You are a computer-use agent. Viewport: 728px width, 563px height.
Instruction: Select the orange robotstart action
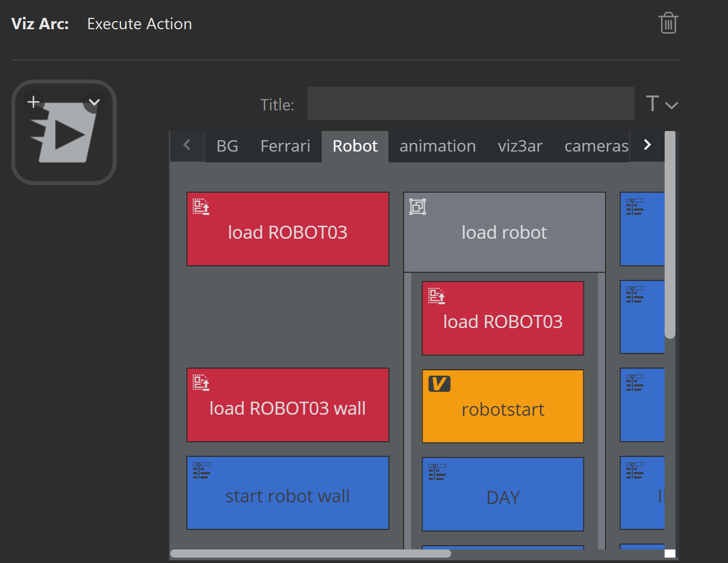(503, 407)
